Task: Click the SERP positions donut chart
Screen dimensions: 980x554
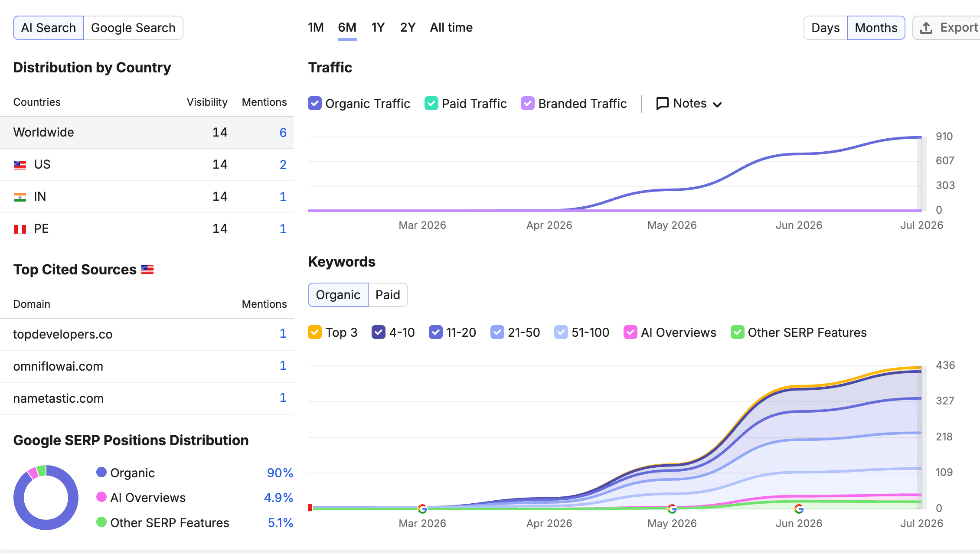Action: (46, 497)
